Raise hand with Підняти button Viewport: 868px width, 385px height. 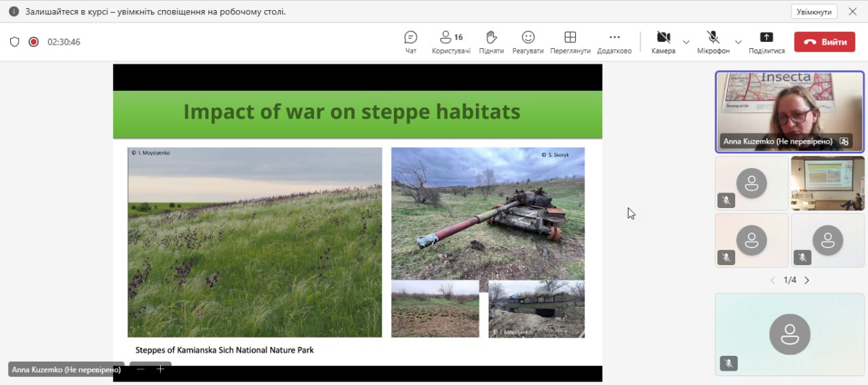pyautogui.click(x=491, y=42)
